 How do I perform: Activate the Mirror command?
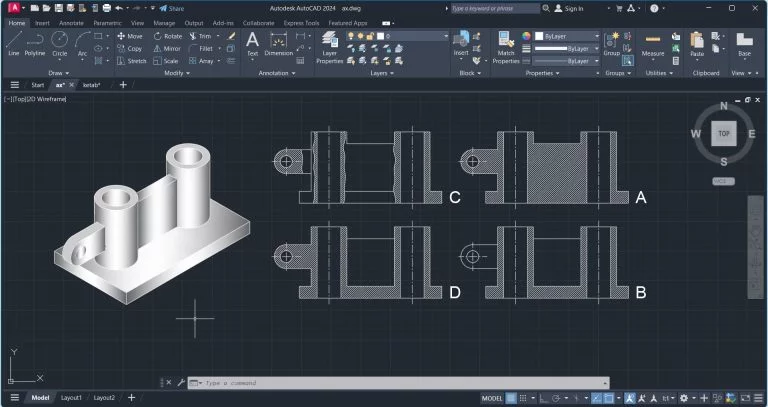(x=166, y=48)
